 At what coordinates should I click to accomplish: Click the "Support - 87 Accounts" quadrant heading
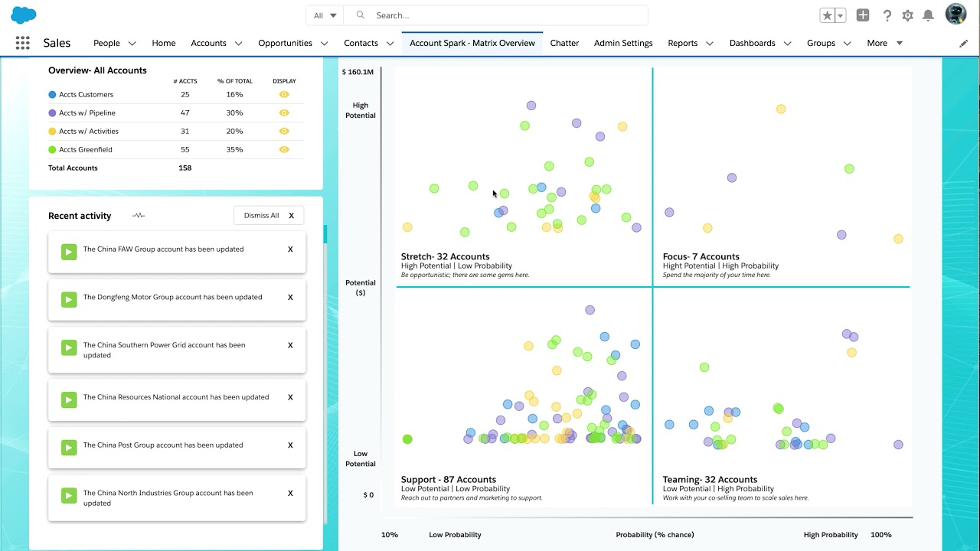point(449,480)
